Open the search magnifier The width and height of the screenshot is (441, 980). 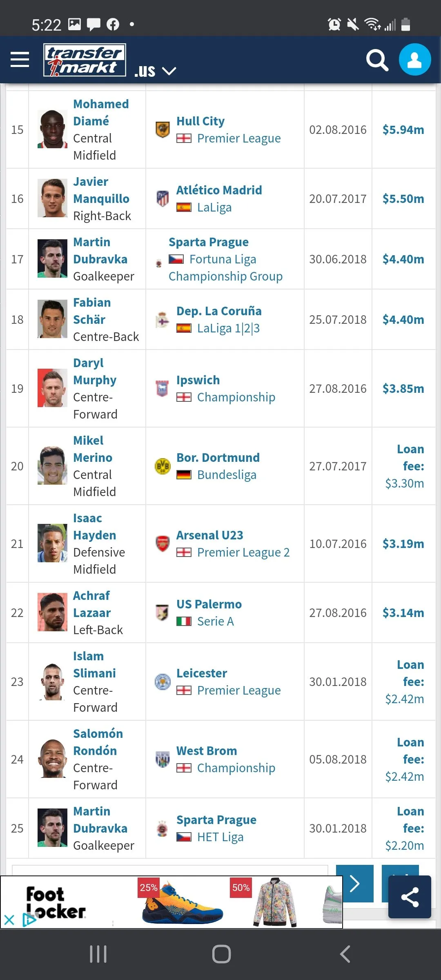pyautogui.click(x=377, y=60)
